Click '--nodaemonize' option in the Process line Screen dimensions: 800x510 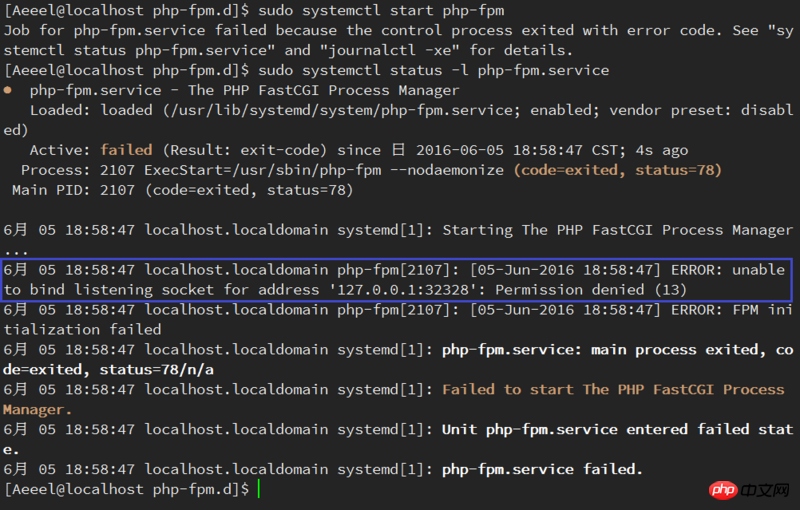[447, 170]
